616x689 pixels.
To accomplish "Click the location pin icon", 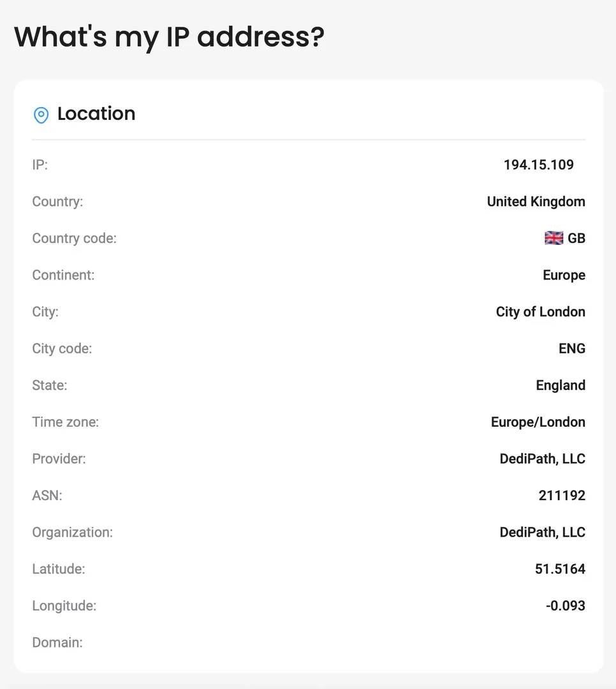I will (x=41, y=115).
